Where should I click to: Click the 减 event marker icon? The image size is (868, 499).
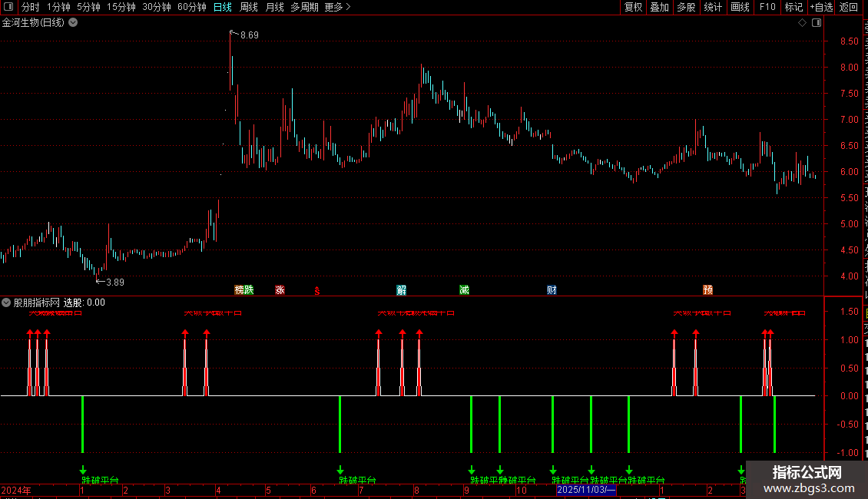coord(465,290)
